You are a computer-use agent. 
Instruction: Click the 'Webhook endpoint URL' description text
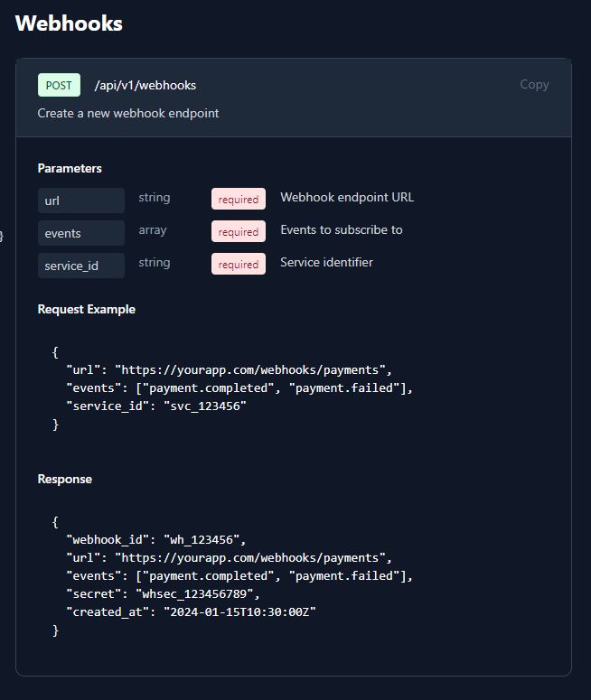[347, 197]
